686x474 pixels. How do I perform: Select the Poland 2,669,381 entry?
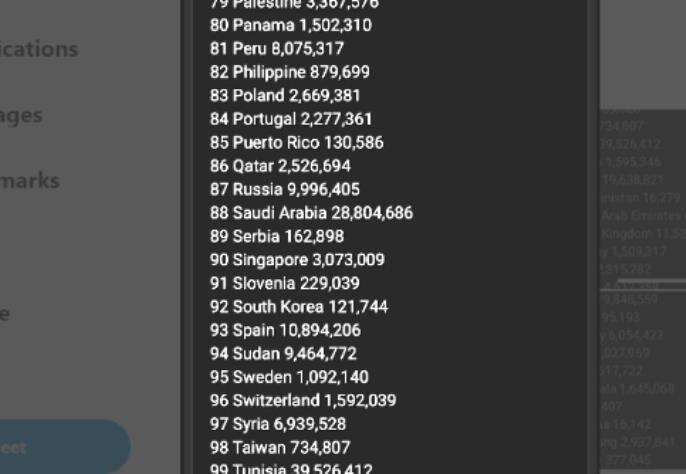284,96
